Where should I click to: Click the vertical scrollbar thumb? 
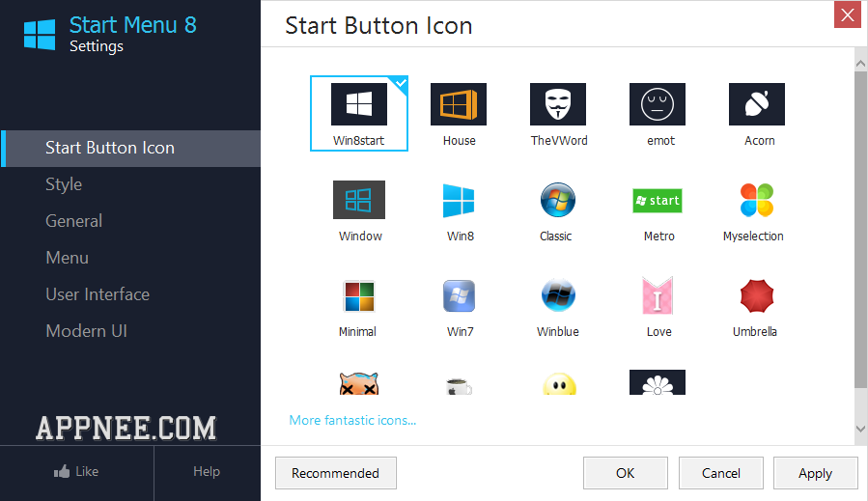pos(860,229)
